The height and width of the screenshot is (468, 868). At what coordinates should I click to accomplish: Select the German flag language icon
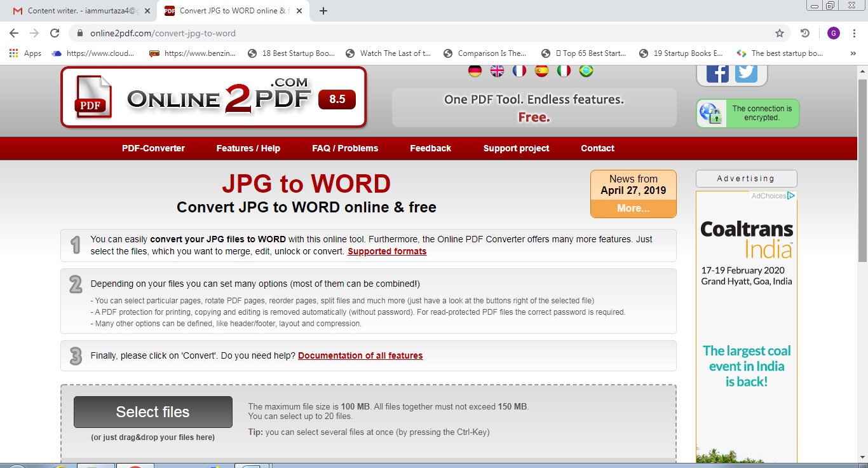(x=474, y=71)
